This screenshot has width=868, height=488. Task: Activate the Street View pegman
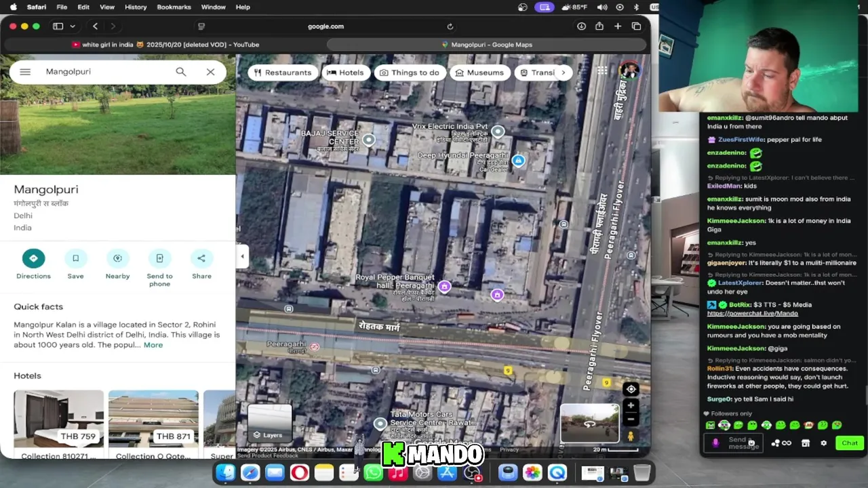(x=631, y=436)
